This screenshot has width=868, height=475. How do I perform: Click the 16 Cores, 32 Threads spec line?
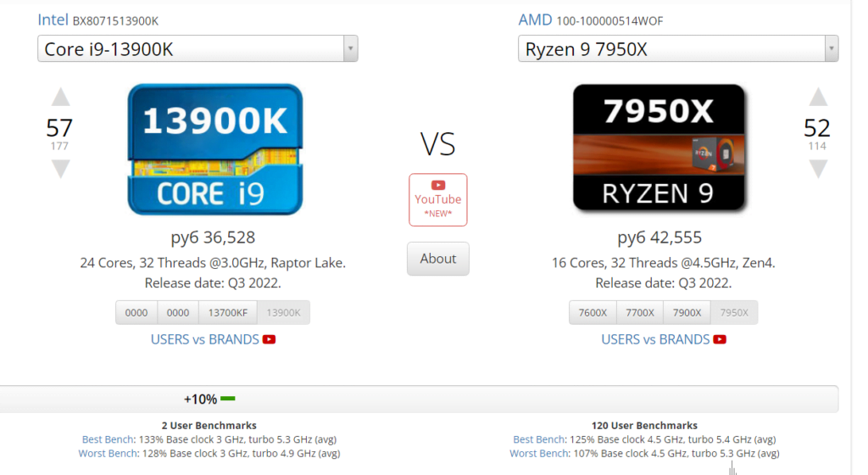pos(663,263)
